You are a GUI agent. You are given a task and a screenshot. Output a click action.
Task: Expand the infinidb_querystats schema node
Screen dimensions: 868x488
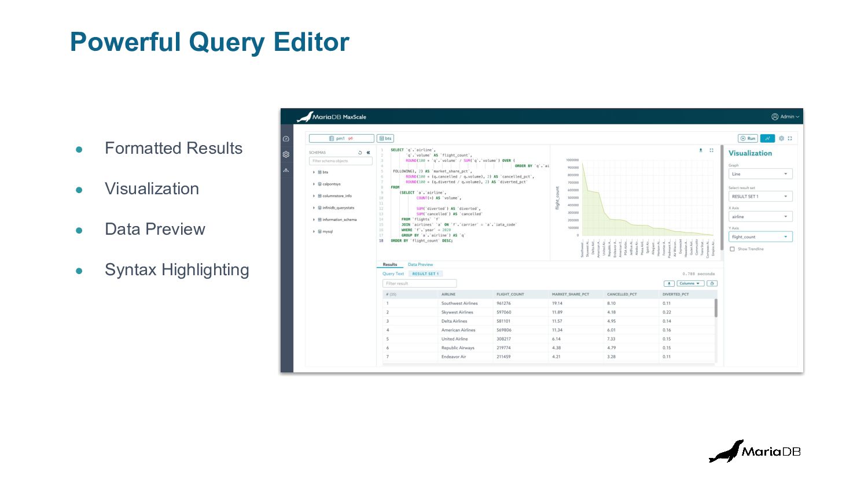[314, 208]
